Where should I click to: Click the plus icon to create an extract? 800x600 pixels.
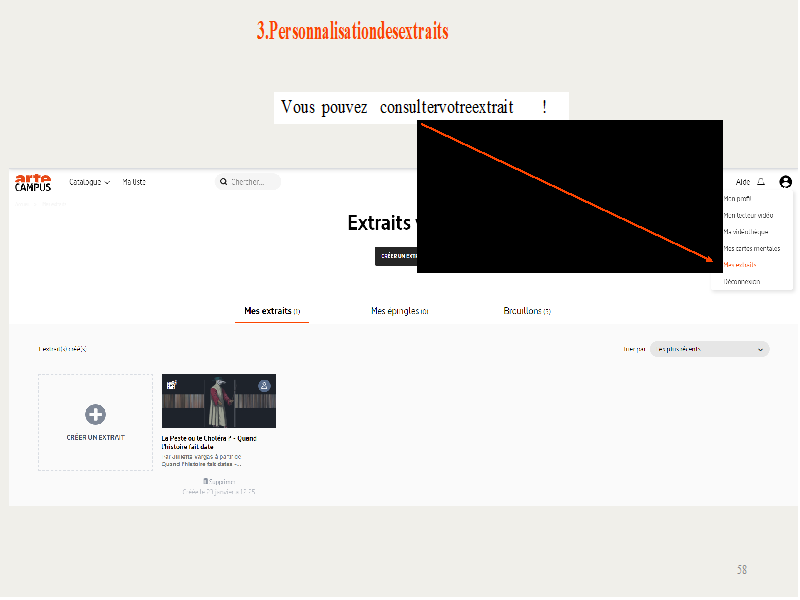pyautogui.click(x=96, y=414)
